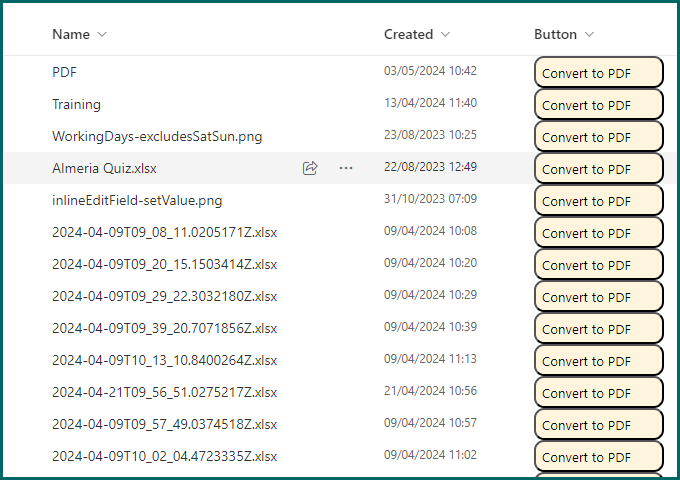Click the share icon on Almeria Quiz.xlsx

tap(310, 168)
